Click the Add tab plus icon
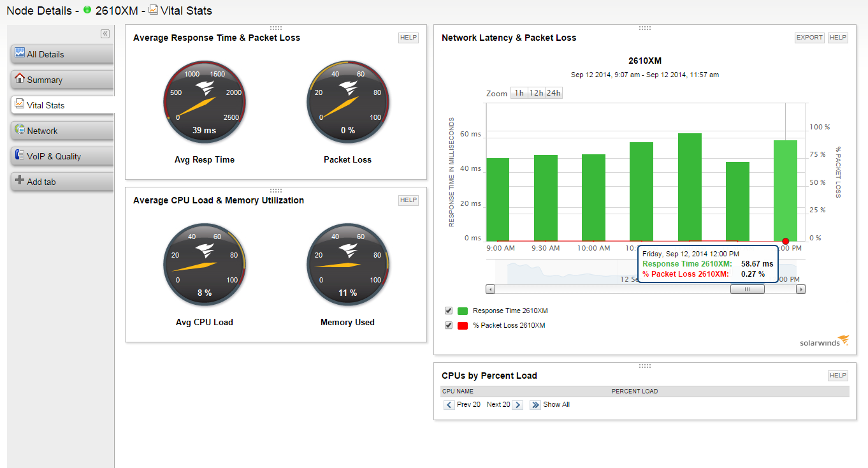This screenshot has height=468, width=868. click(x=20, y=180)
